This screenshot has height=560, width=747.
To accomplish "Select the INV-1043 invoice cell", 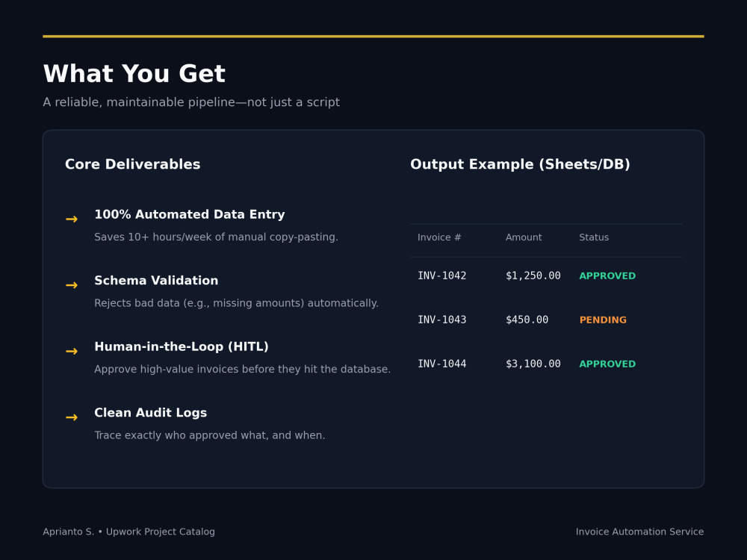I will (441, 320).
